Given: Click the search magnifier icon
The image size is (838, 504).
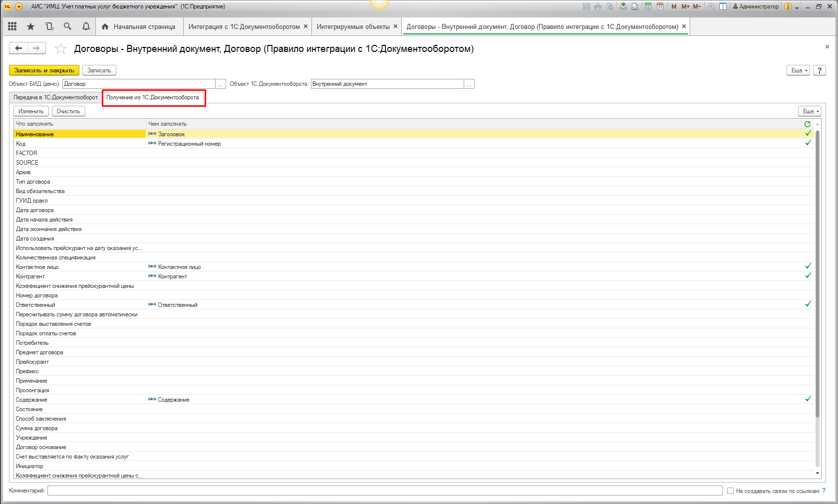Looking at the screenshot, I should (x=67, y=26).
